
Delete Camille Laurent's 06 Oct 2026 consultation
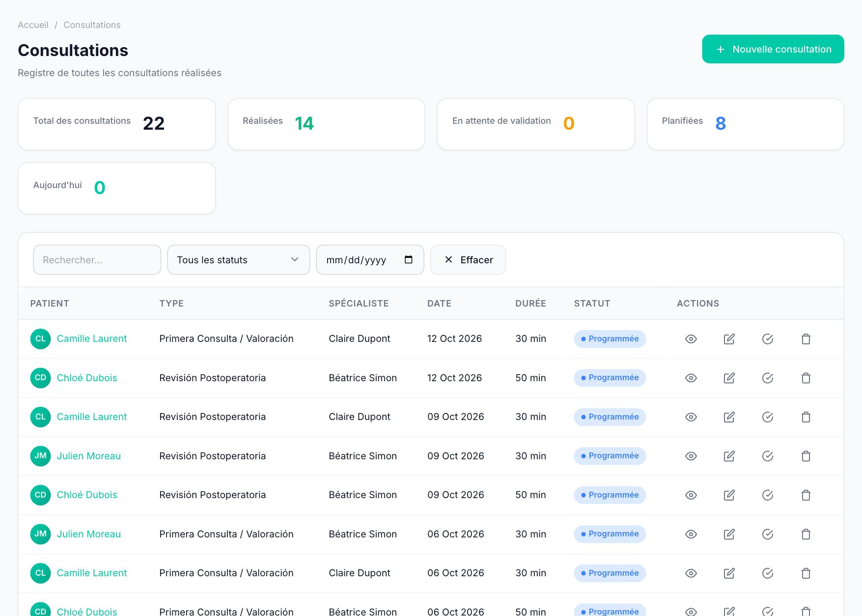click(x=806, y=573)
